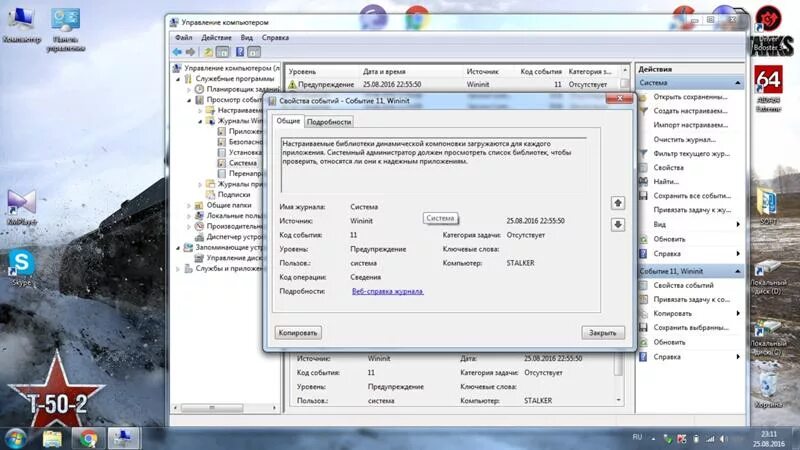Switch to the Общие tab
This screenshot has height=450, width=800.
click(288, 121)
